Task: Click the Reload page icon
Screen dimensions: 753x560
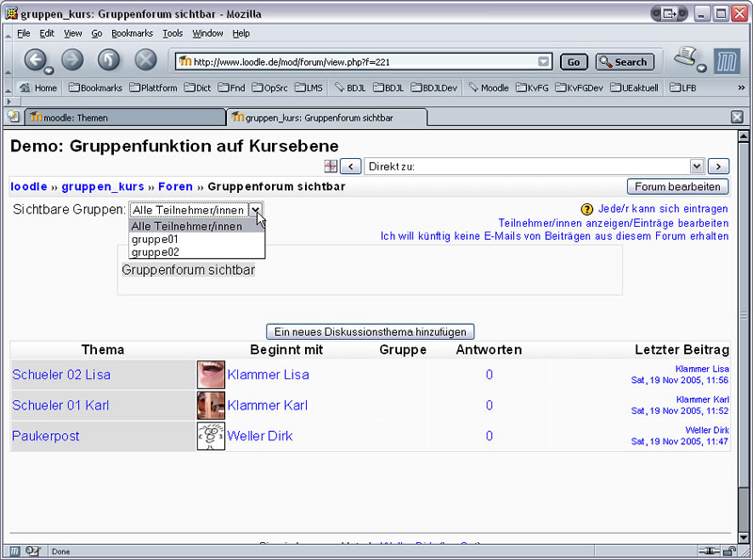Action: click(x=109, y=61)
